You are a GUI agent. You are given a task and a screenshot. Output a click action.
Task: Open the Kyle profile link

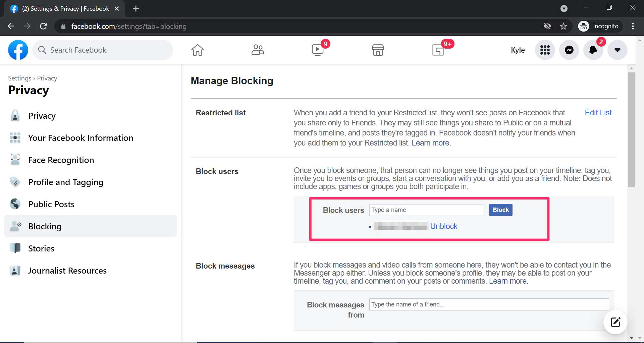(x=518, y=50)
